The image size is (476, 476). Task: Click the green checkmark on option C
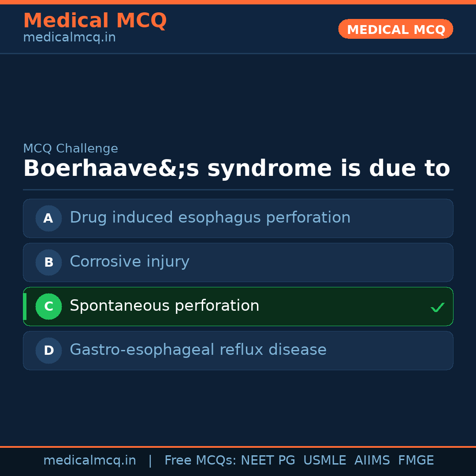[x=438, y=307]
